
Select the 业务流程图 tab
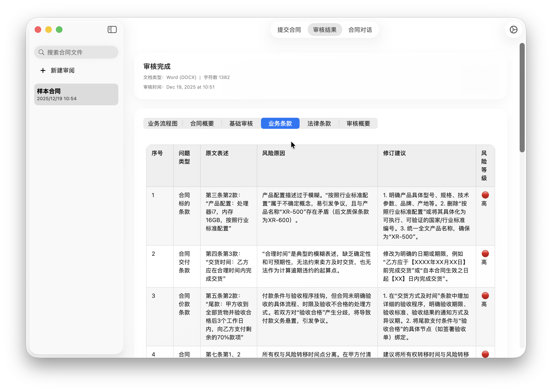[x=163, y=123]
